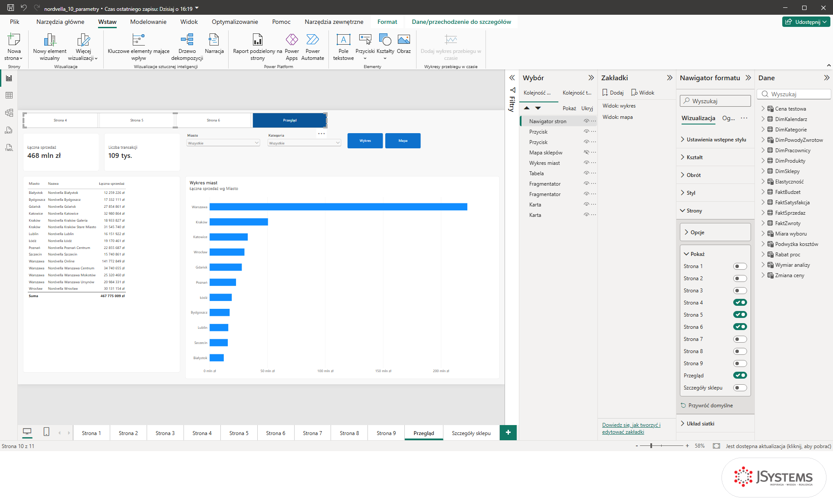Insert Raport podzielony na strony
Screen dimensions: 833x504
[257, 47]
